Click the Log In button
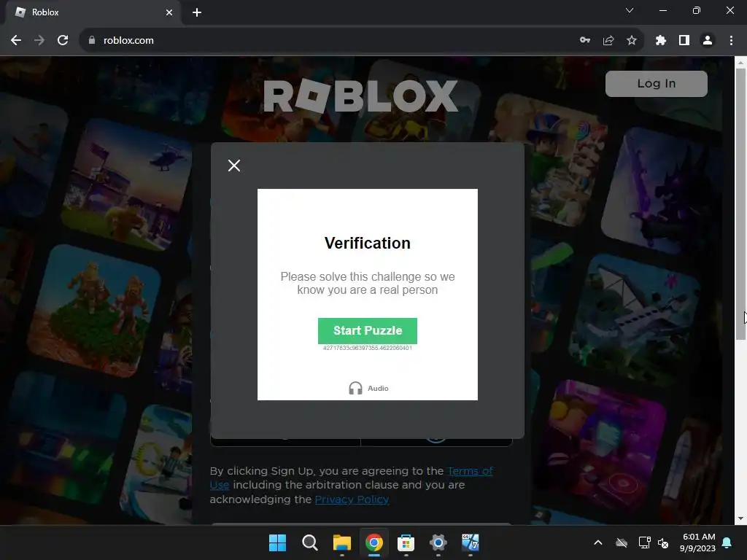Viewport: 747px width, 560px height. 656,84
